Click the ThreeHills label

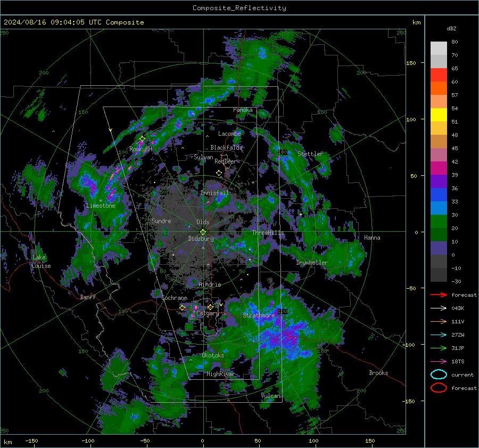tap(268, 233)
